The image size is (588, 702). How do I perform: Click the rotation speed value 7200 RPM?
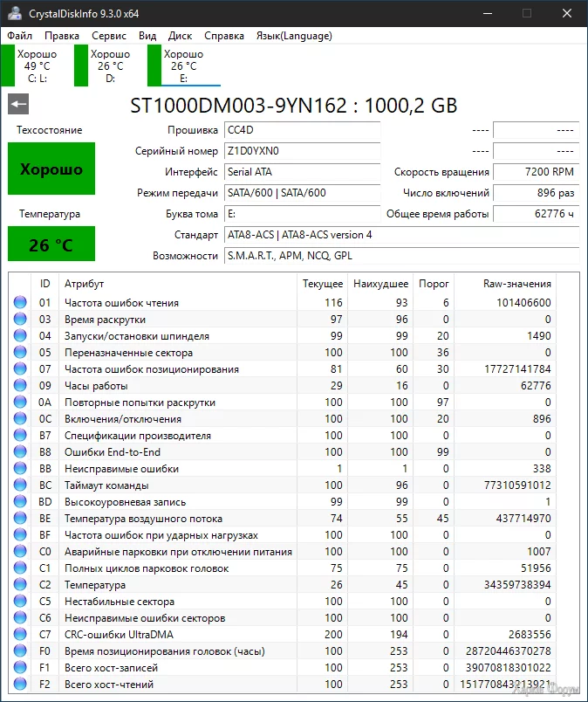tap(536, 172)
